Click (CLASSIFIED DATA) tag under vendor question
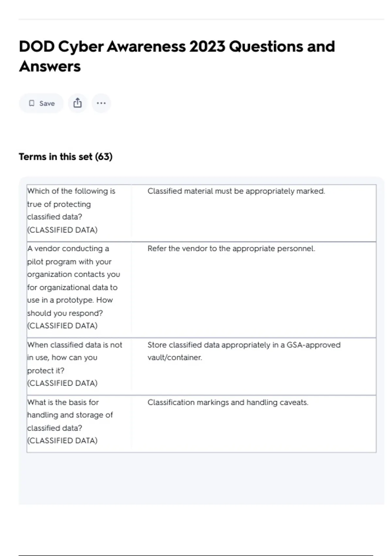392x556 pixels. [x=62, y=326]
